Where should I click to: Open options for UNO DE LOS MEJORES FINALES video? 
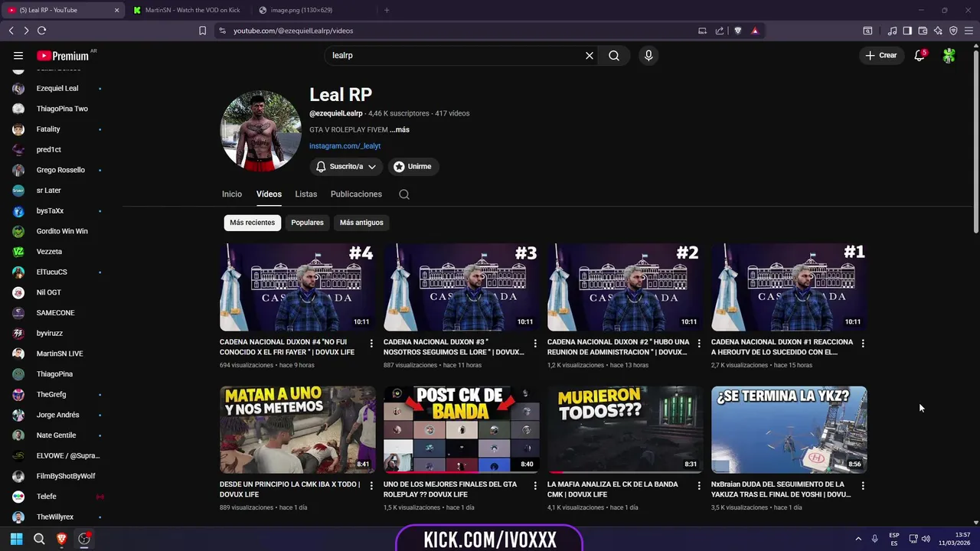pos(535,486)
